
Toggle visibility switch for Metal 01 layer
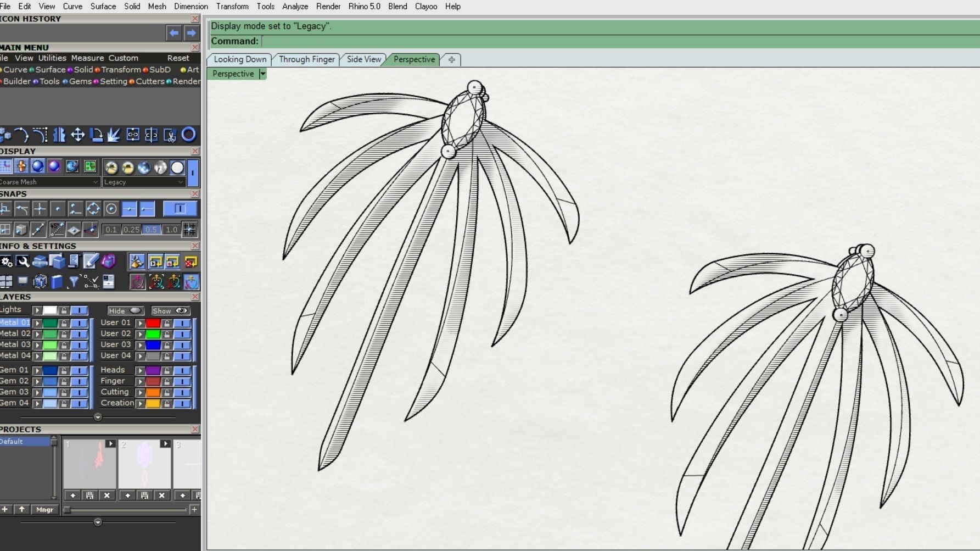tap(79, 322)
